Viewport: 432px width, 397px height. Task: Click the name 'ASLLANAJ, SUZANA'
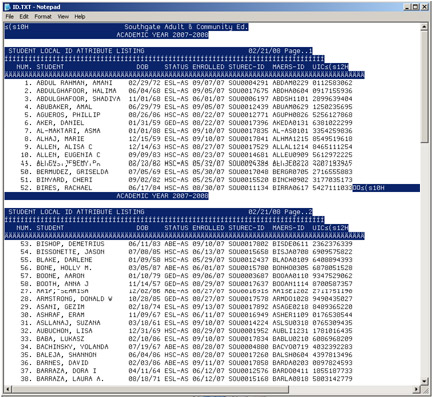(68, 323)
